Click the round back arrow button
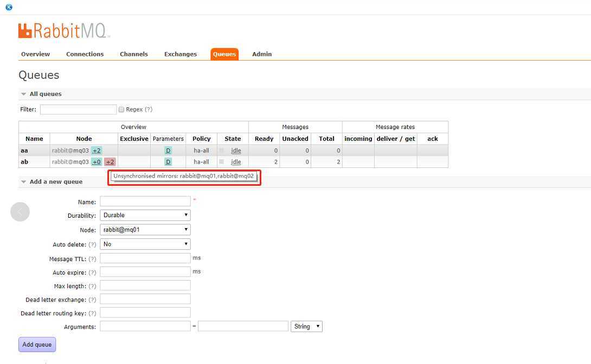The height and width of the screenshot is (364, 591). point(20,212)
